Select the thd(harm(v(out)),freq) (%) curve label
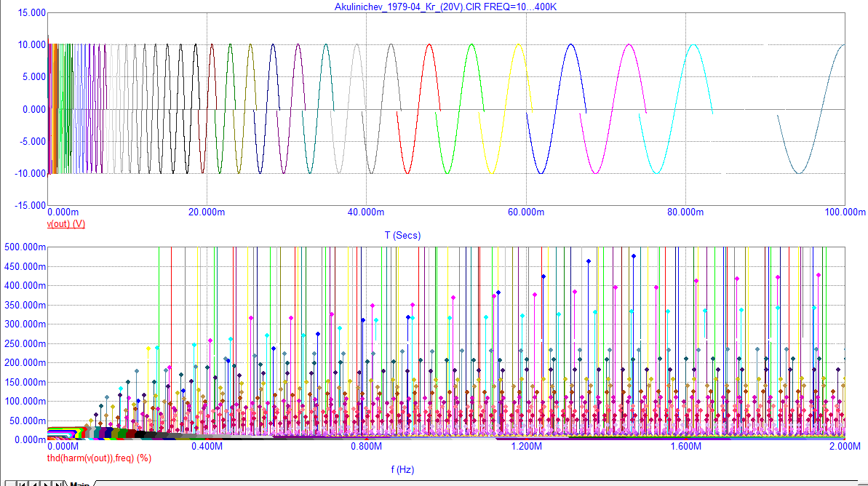Screen dimensions: 868x486 tap(99, 458)
